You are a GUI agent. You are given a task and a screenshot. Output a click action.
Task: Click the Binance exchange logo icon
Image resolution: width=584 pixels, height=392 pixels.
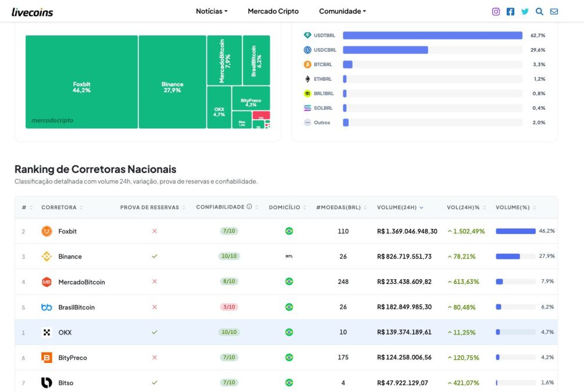coord(46,257)
